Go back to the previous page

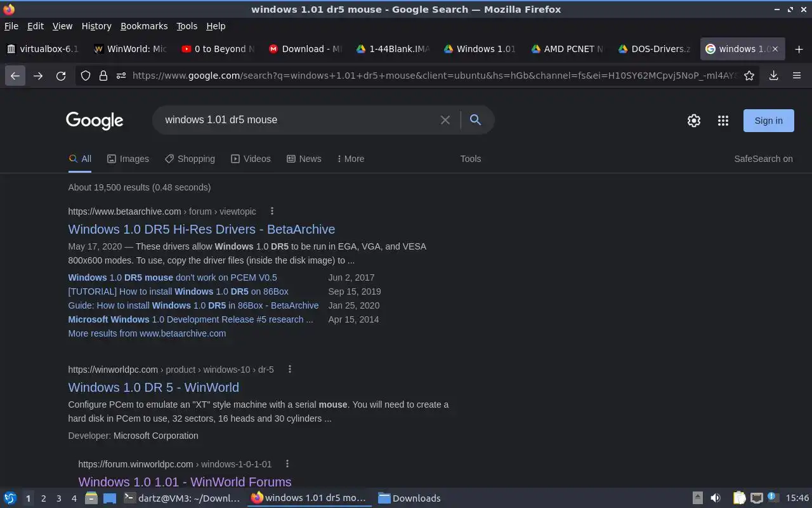15,76
